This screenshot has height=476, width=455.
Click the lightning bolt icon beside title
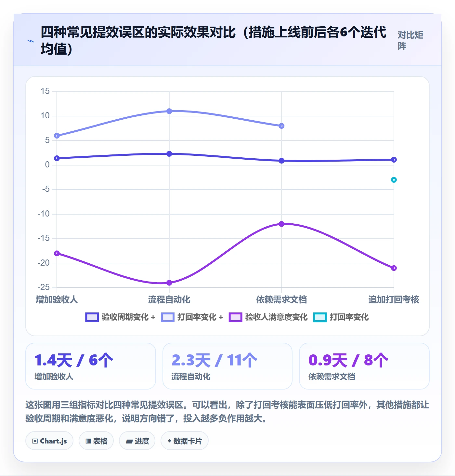pos(31,41)
